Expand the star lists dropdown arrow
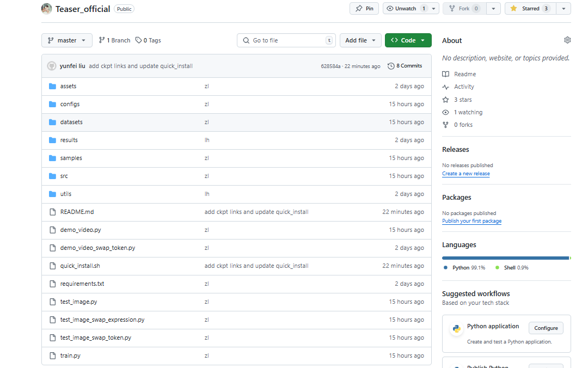This screenshot has width=588, height=368. (x=563, y=9)
